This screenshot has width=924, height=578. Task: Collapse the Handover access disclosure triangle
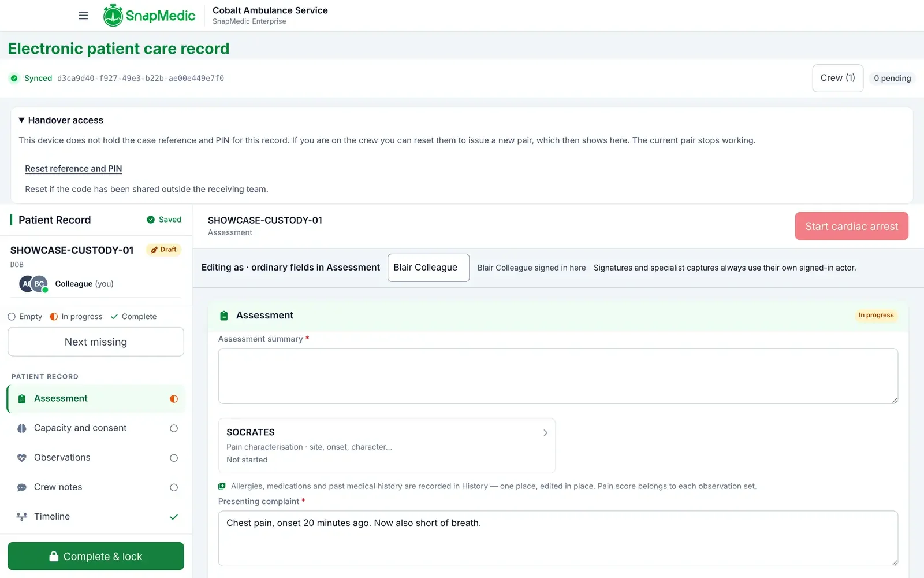click(21, 120)
